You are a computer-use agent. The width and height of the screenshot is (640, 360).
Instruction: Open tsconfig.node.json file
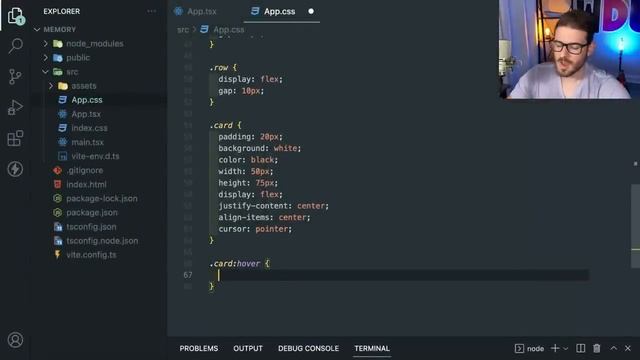click(x=102, y=241)
